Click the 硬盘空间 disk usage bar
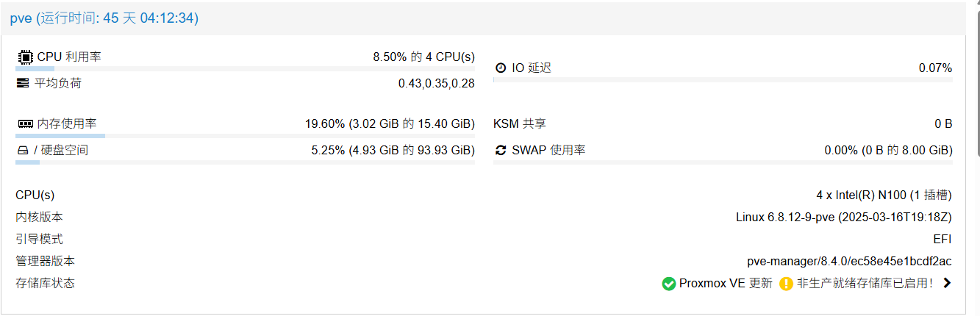The image size is (980, 316). coord(245,162)
